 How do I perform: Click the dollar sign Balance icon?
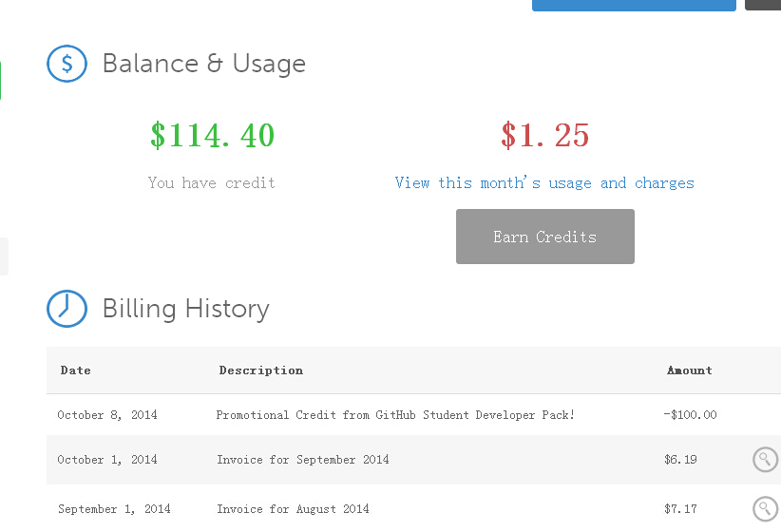67,64
